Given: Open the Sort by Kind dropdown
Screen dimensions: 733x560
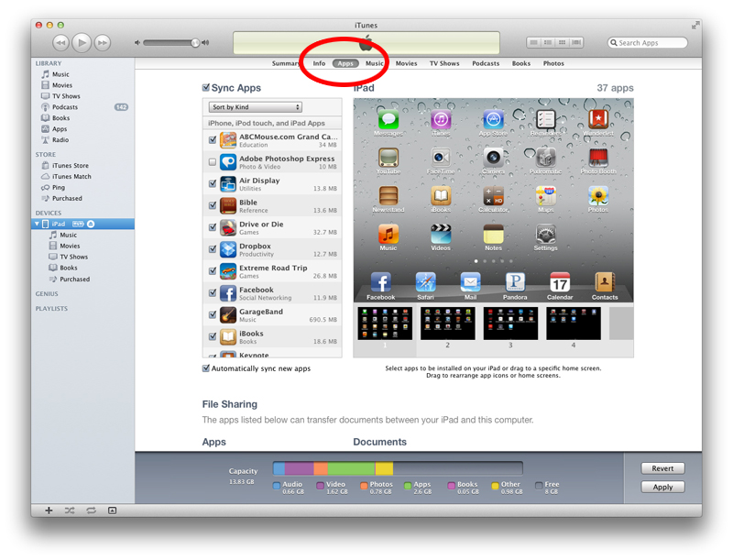Looking at the screenshot, I should click(x=256, y=107).
